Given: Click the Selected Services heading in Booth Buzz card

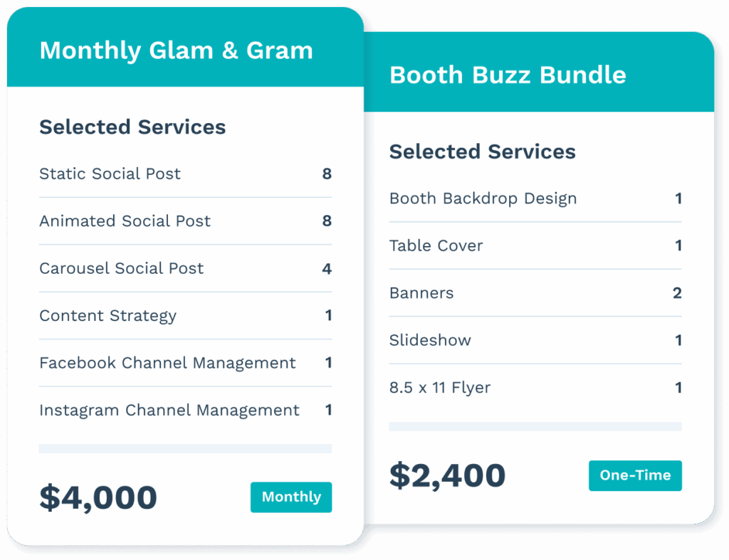Looking at the screenshot, I should click(482, 152).
